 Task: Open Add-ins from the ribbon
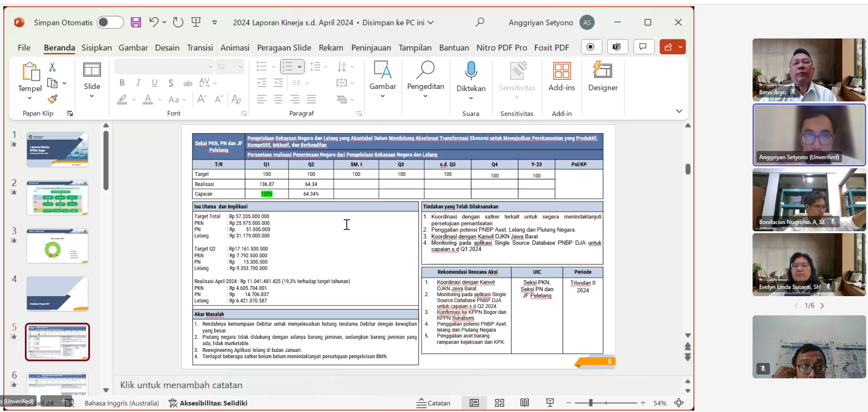[x=562, y=77]
